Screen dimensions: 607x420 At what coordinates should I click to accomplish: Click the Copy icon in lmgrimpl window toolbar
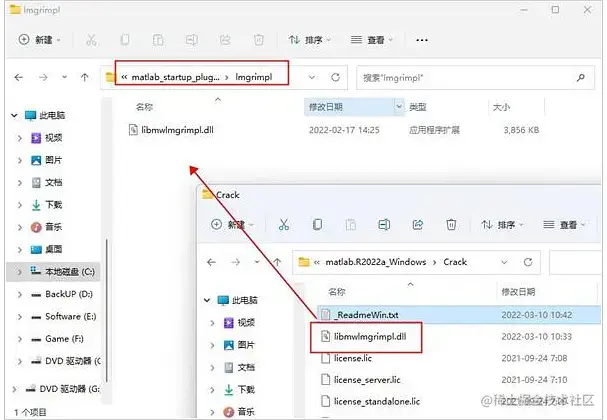(124, 40)
